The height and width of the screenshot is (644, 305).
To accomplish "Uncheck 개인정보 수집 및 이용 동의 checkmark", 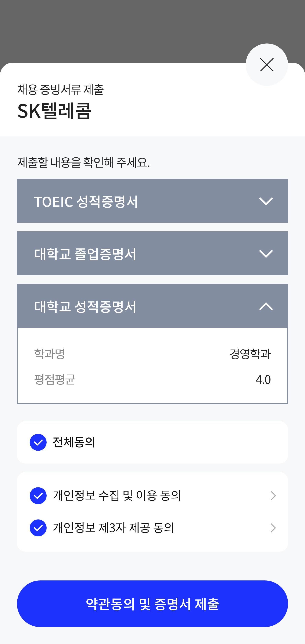I will (38, 495).
